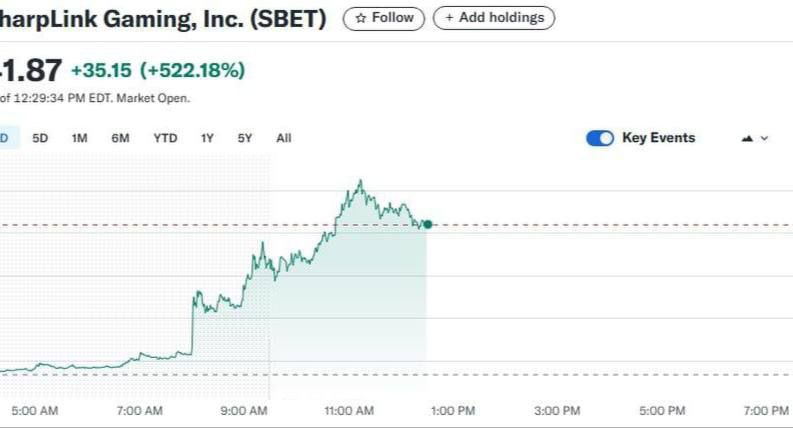This screenshot has width=793, height=428.
Task: Toggle the Key Events switch
Action: (600, 138)
